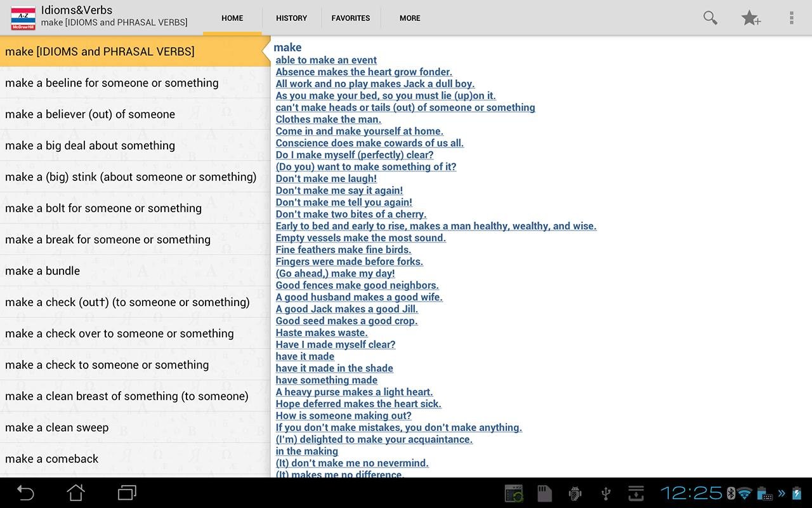Switch to the HOME tab

click(x=232, y=18)
